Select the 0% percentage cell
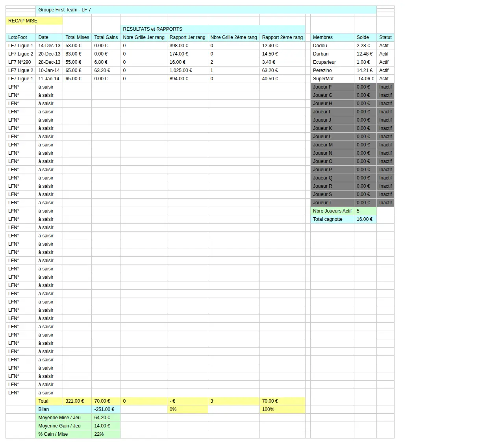Viewport: 504px width, 444px height. [187, 409]
